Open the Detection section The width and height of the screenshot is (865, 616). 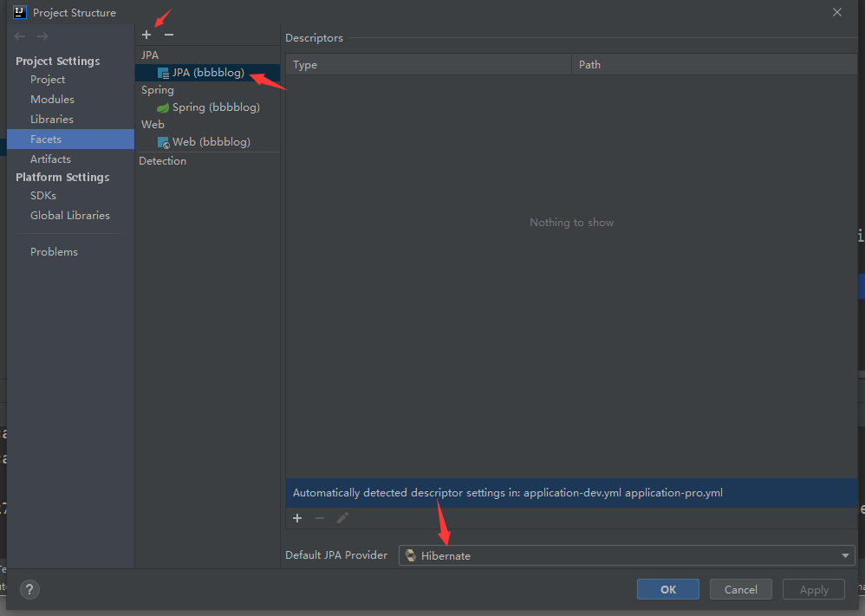[x=162, y=160]
